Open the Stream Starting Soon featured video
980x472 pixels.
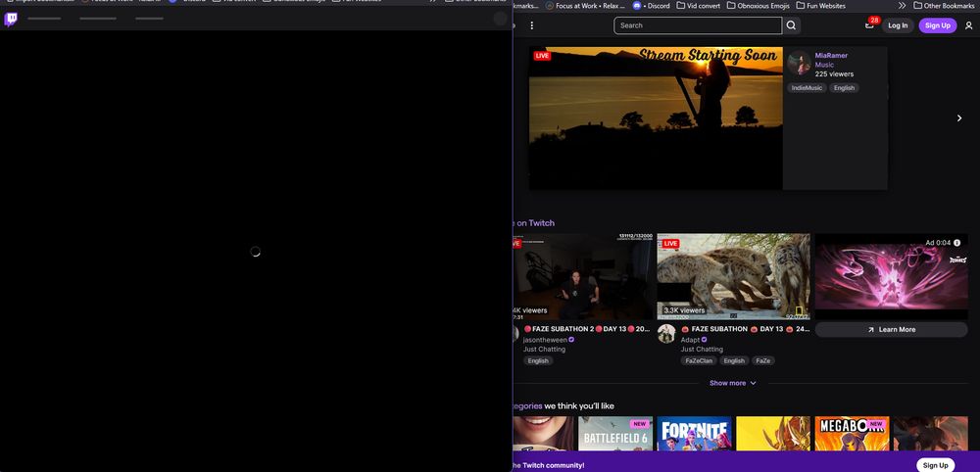656,118
